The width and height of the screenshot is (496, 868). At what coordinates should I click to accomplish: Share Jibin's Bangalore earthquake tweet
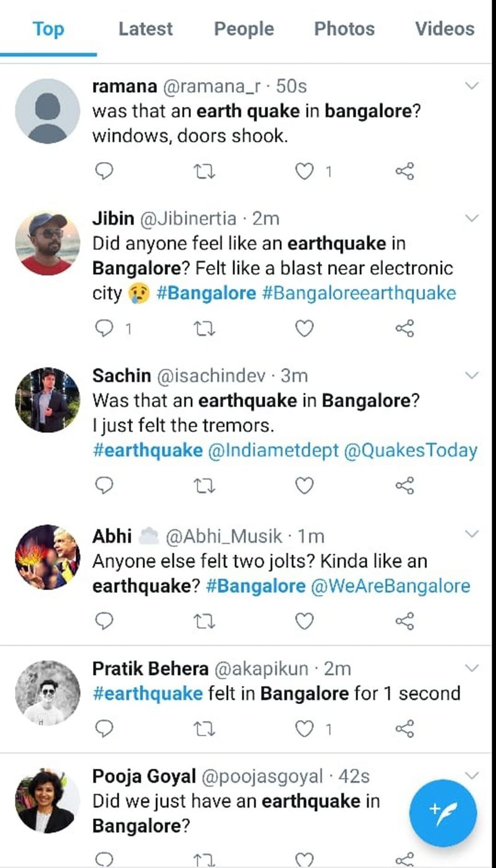coord(405,329)
